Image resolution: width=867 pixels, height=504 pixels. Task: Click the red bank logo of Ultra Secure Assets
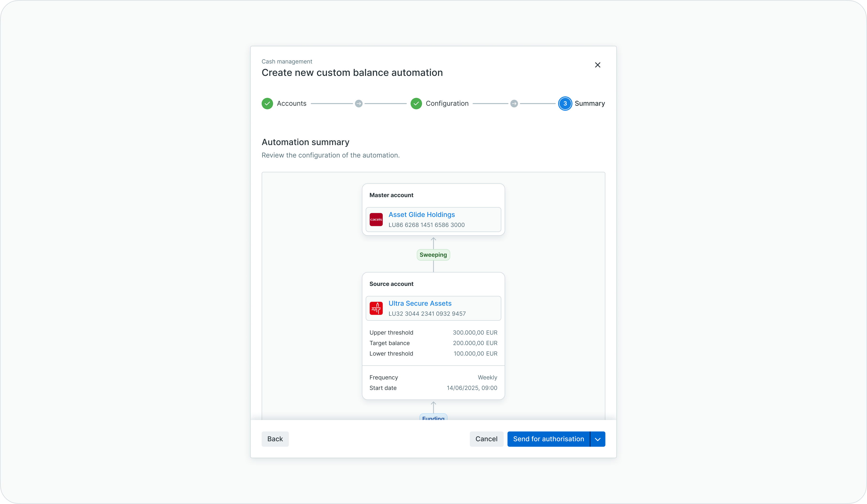click(376, 308)
